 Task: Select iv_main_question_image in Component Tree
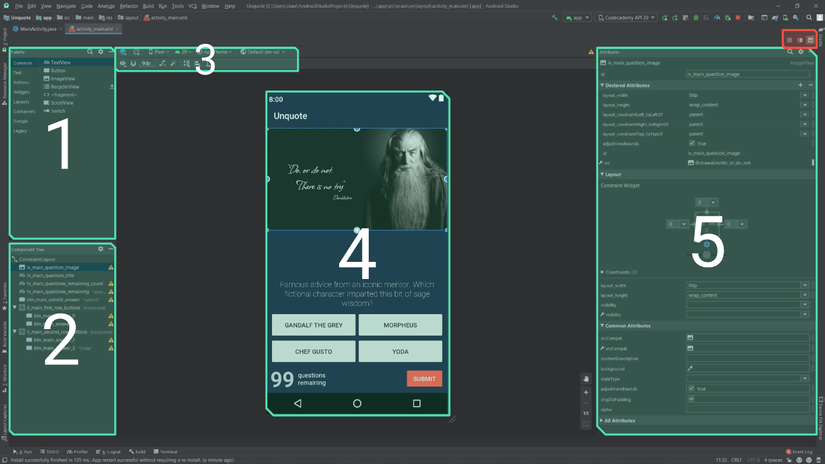click(x=62, y=267)
